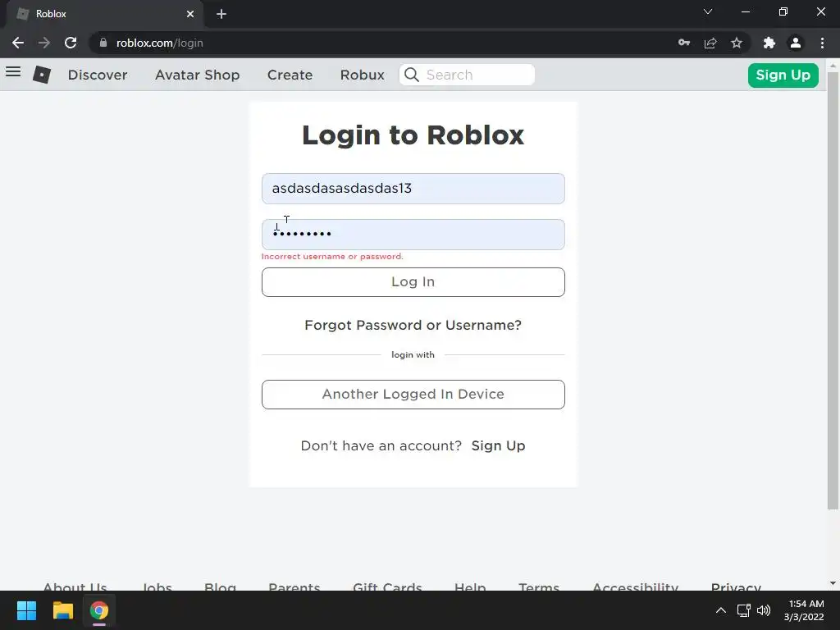Open the Robux page
Image resolution: width=840 pixels, height=630 pixels.
coord(362,75)
